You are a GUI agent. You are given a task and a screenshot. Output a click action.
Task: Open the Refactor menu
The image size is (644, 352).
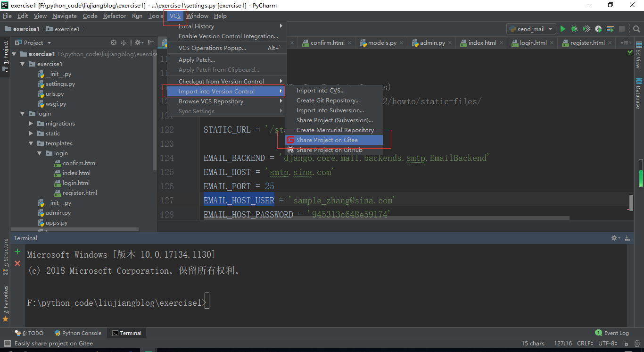tap(115, 16)
